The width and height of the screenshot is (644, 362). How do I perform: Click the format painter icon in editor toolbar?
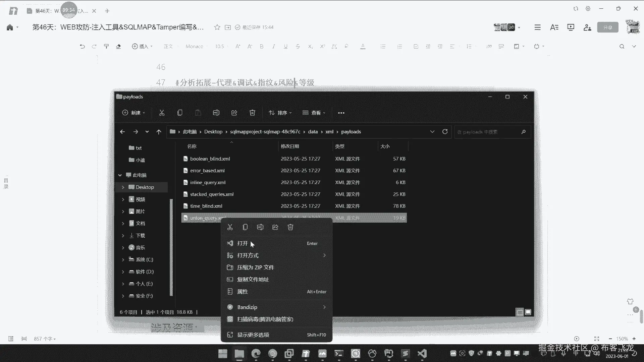(106, 46)
